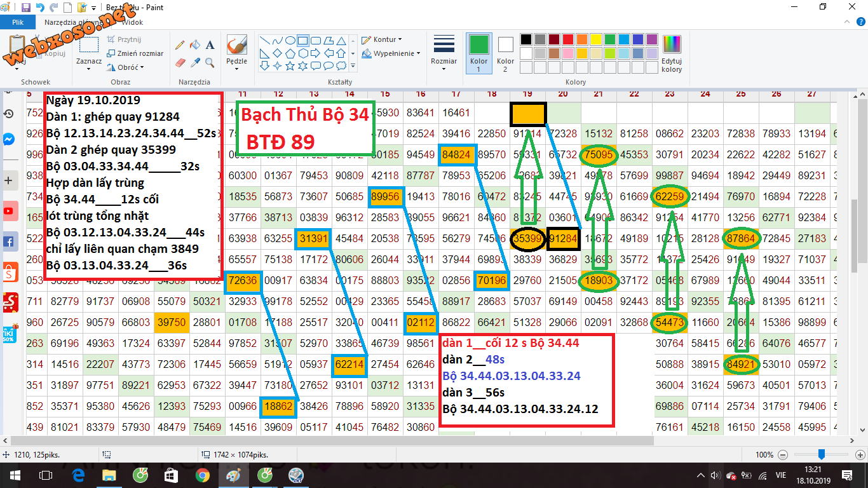Choose the Down arrow shape
This screenshot has width=868, height=488.
tap(266, 65)
